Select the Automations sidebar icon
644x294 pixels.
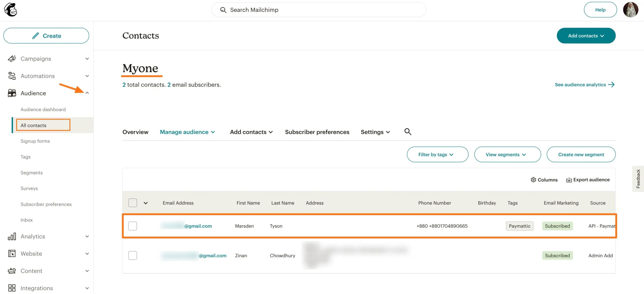click(x=12, y=76)
